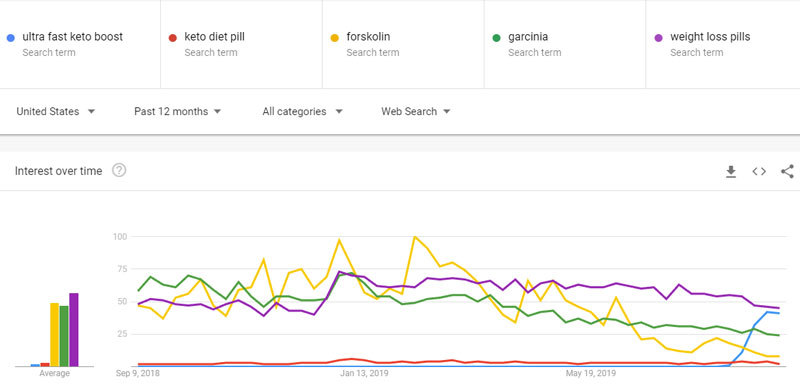
Task: Click the green garcinia color dot
Action: (x=496, y=38)
